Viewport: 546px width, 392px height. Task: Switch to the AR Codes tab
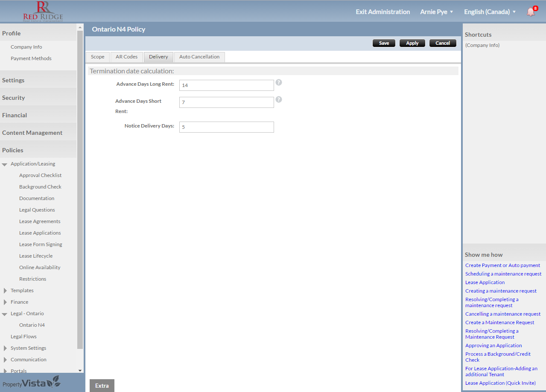pyautogui.click(x=126, y=57)
